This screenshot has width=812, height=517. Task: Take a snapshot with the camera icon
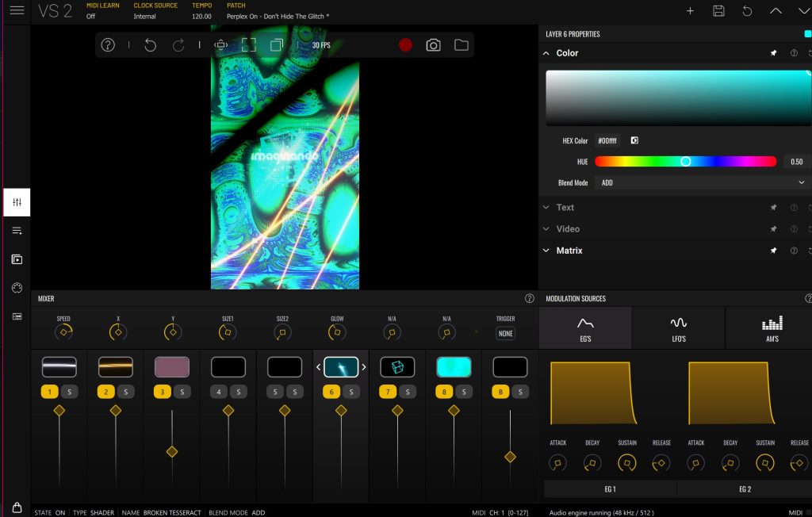433,45
